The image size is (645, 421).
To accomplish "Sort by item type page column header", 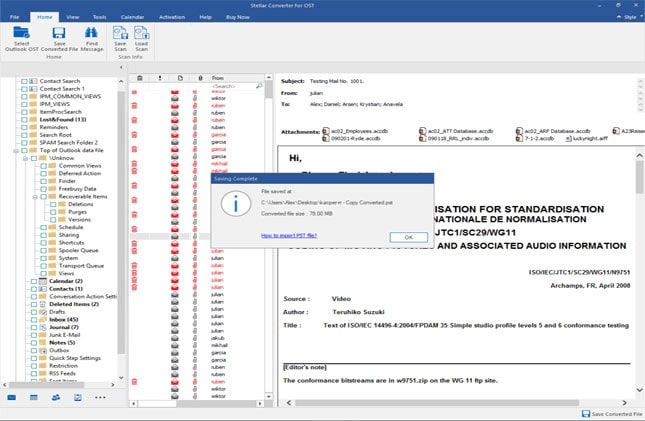I will coord(180,78).
